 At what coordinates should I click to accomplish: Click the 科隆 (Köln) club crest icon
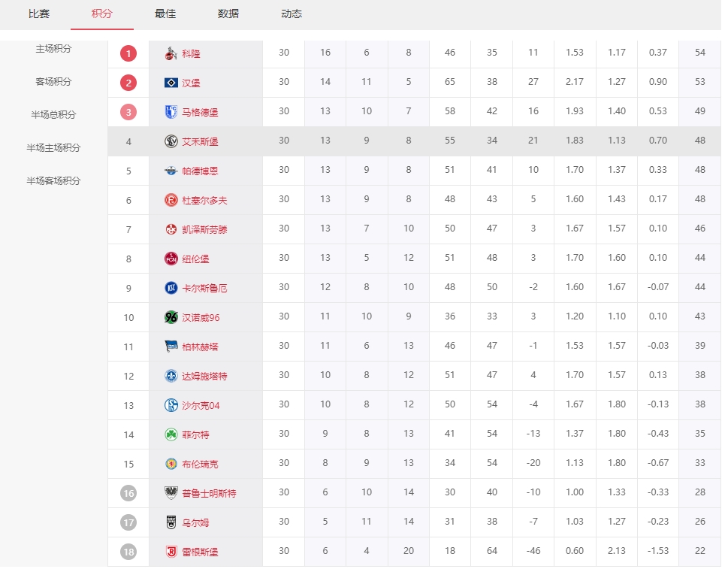[171, 53]
